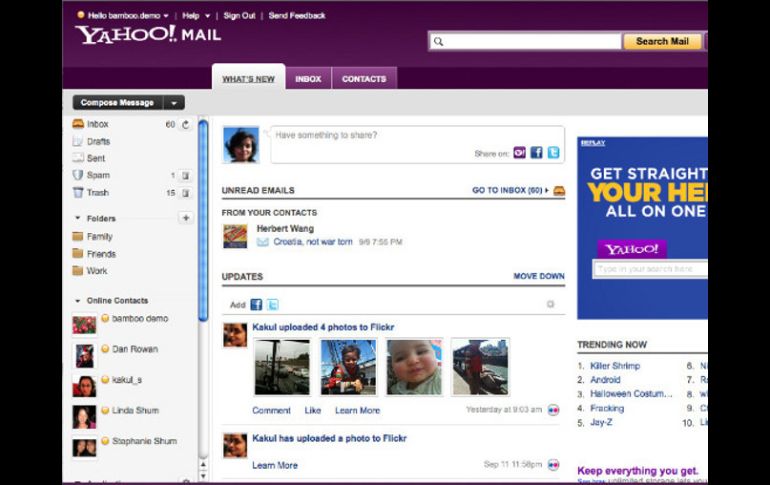Switch to the Inbox tab

pos(308,79)
